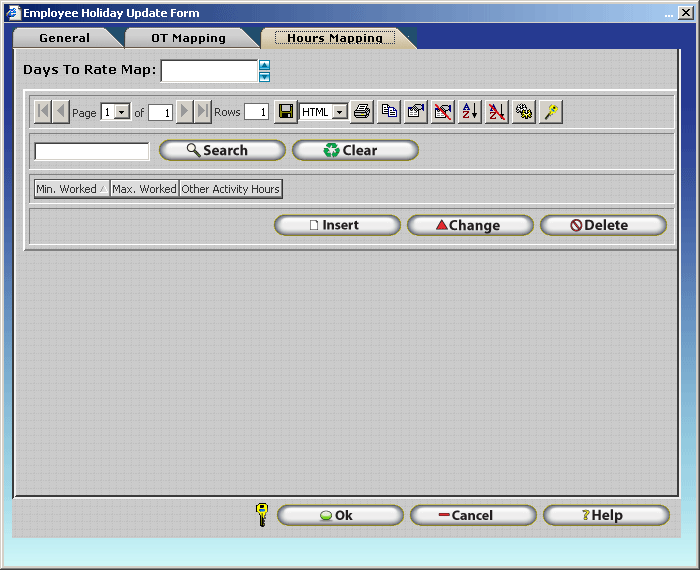Click the remove filter icon with red slash
Viewport: 700px width, 570px height.
pos(443,112)
